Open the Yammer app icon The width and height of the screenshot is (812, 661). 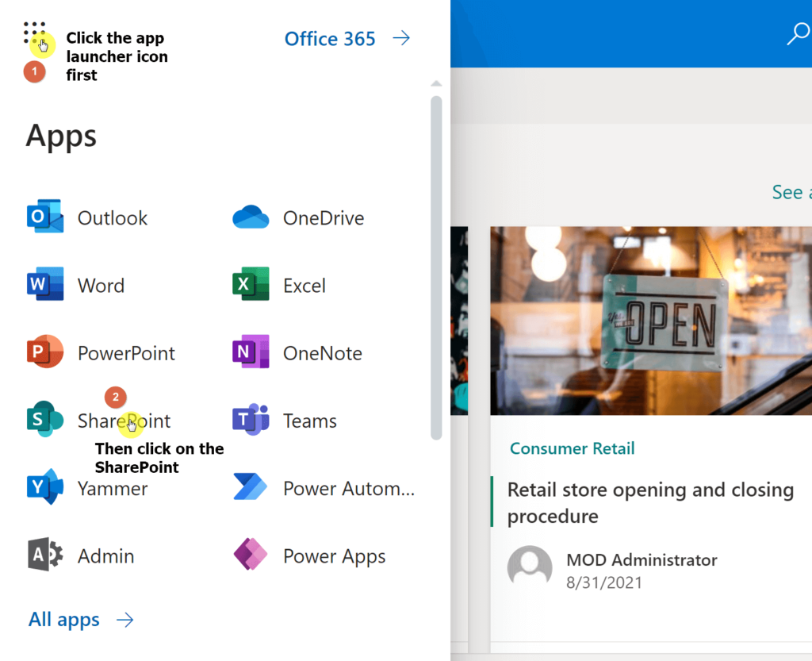(45, 487)
